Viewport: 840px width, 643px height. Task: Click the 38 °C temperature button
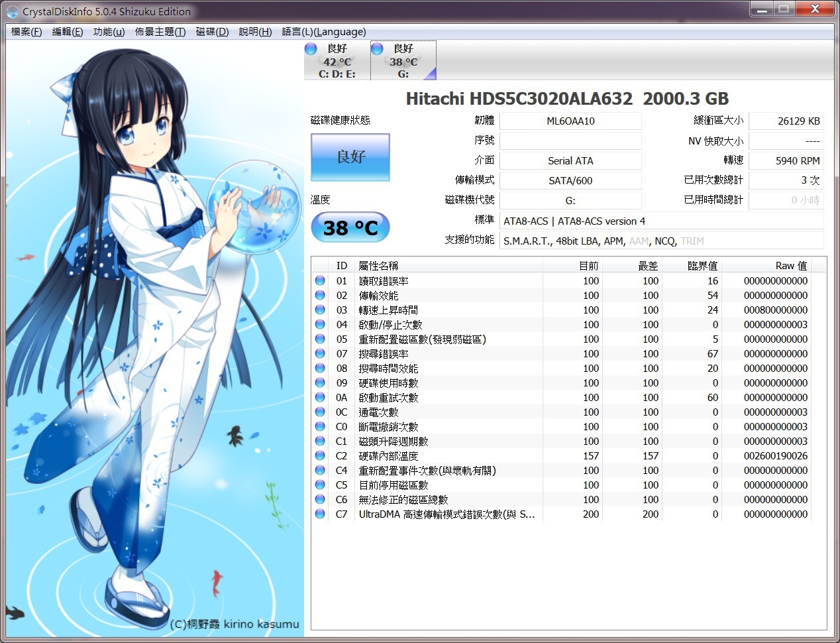point(350,228)
